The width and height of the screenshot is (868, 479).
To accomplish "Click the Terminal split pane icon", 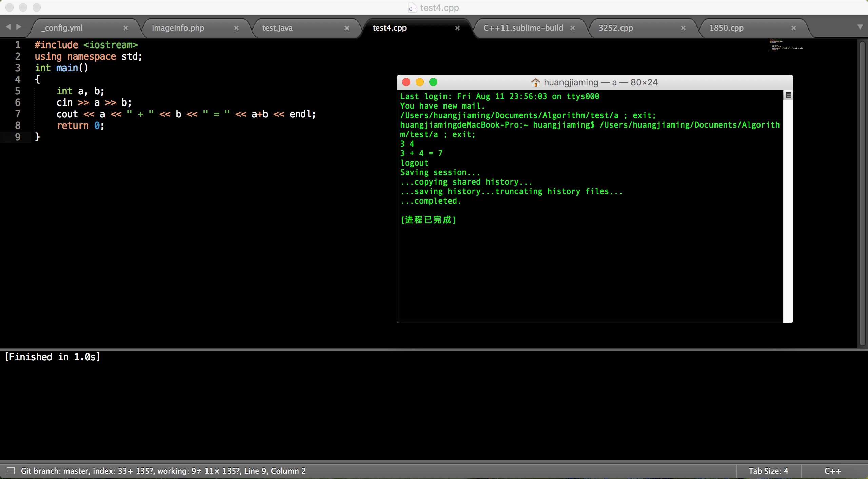I will point(788,95).
